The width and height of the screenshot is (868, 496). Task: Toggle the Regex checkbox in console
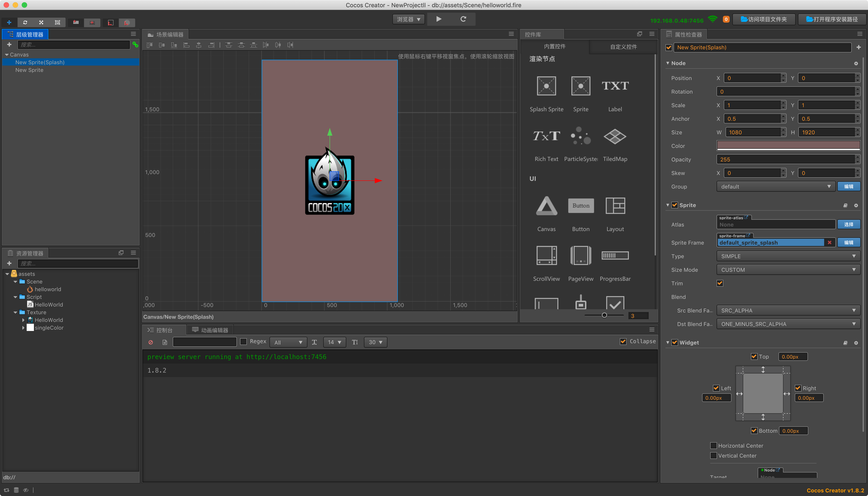pyautogui.click(x=243, y=341)
